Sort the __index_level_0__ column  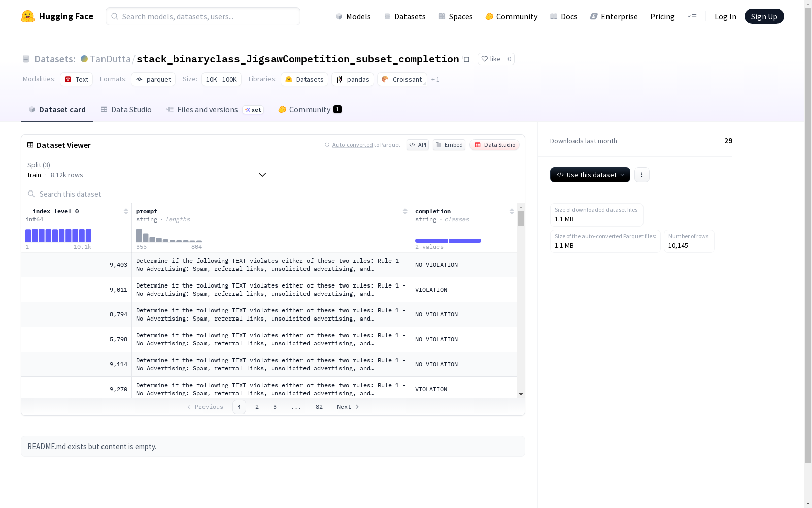126,211
